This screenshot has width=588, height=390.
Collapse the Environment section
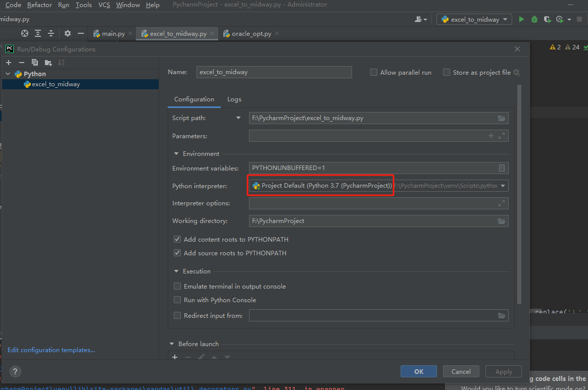click(x=176, y=153)
